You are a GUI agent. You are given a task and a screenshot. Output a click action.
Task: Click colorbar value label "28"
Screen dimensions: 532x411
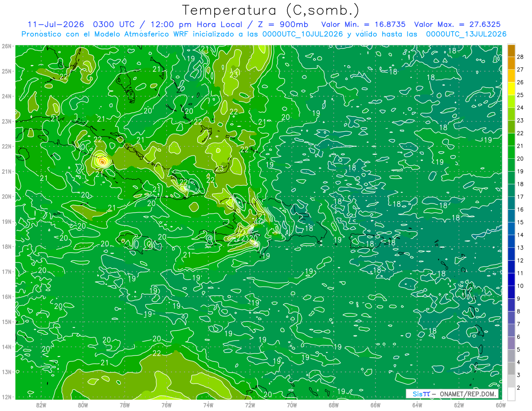[520, 57]
